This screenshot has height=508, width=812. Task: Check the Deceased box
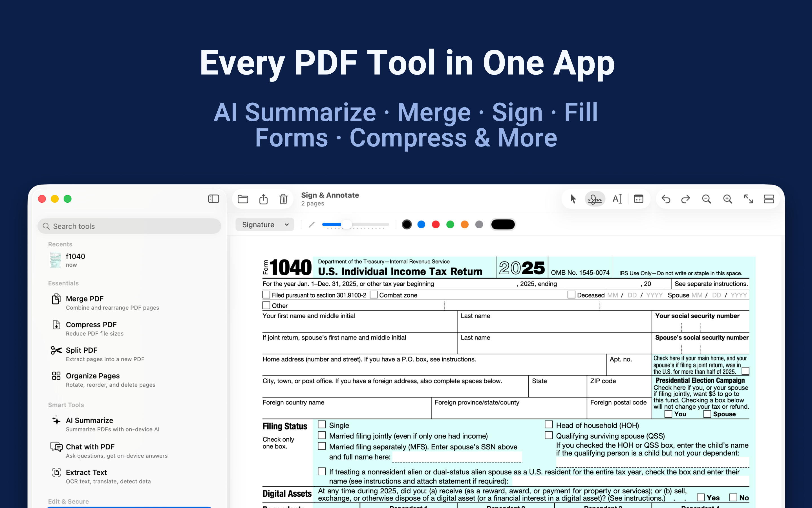click(572, 295)
